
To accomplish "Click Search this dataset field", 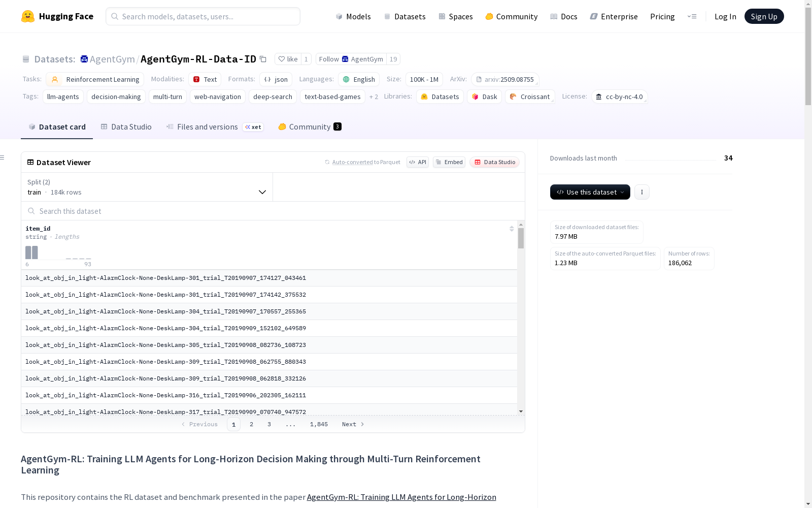I will click(x=273, y=211).
